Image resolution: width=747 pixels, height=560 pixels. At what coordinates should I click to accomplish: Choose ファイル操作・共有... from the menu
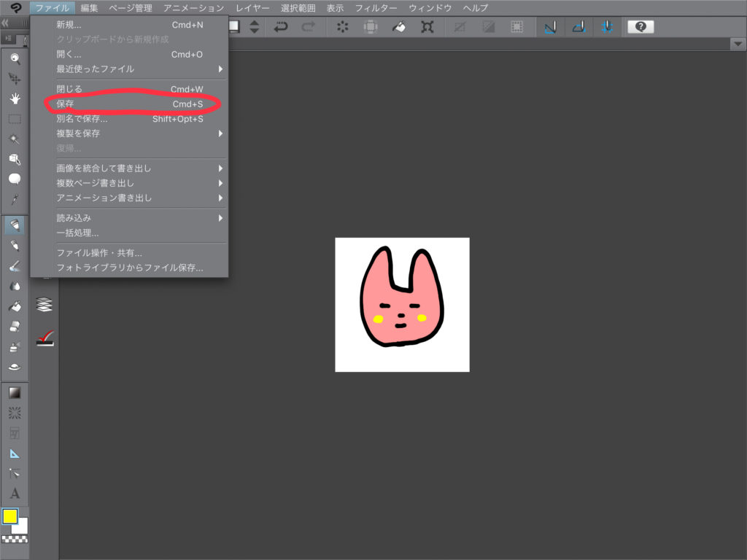(130, 253)
